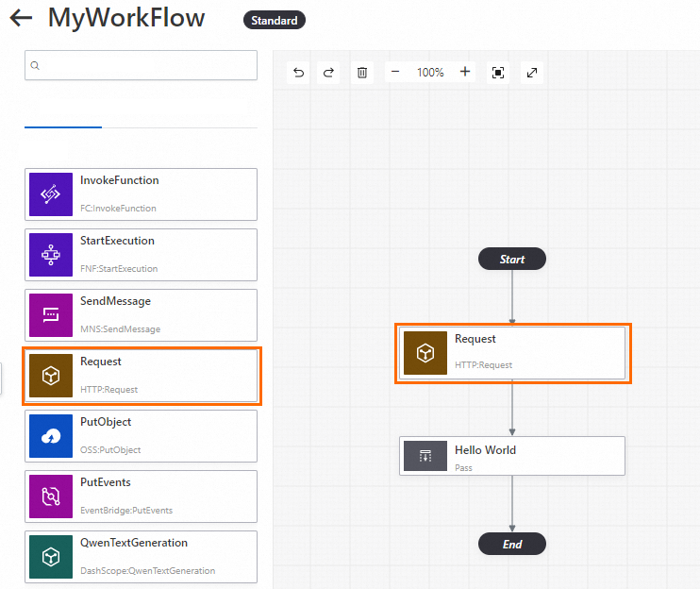This screenshot has height=589, width=700.
Task: Select the Start node on canvas
Action: (x=512, y=259)
